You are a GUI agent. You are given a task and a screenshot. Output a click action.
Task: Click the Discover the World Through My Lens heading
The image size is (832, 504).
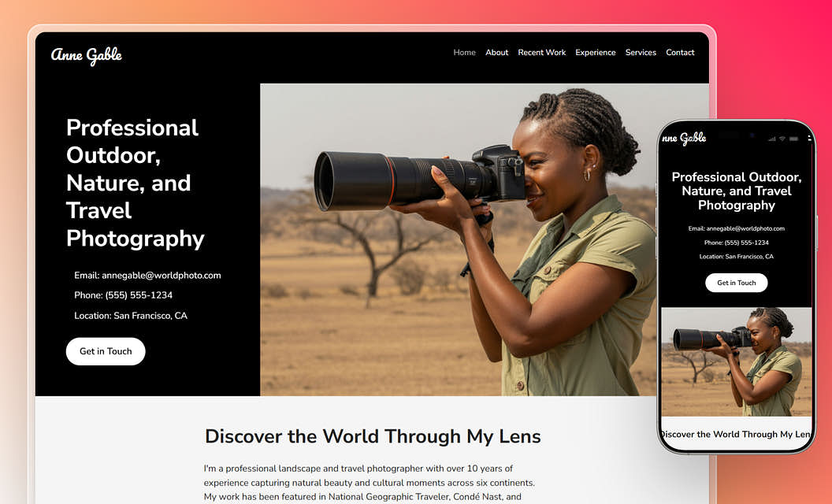[373, 436]
